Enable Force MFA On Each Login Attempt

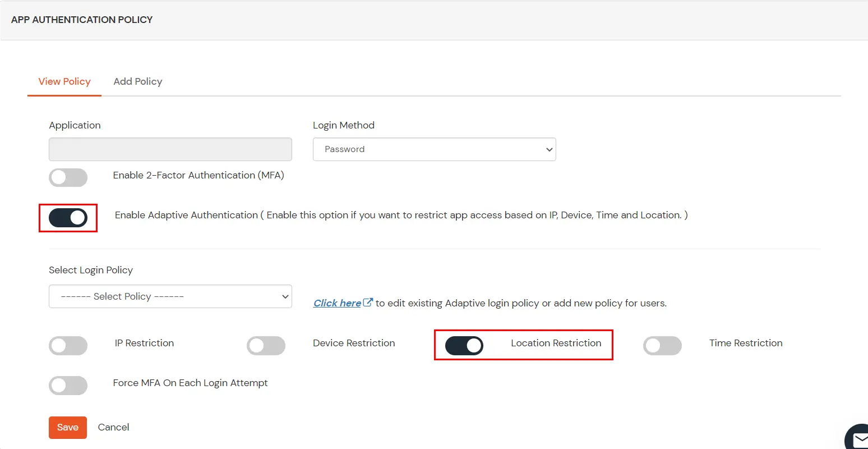pos(68,386)
